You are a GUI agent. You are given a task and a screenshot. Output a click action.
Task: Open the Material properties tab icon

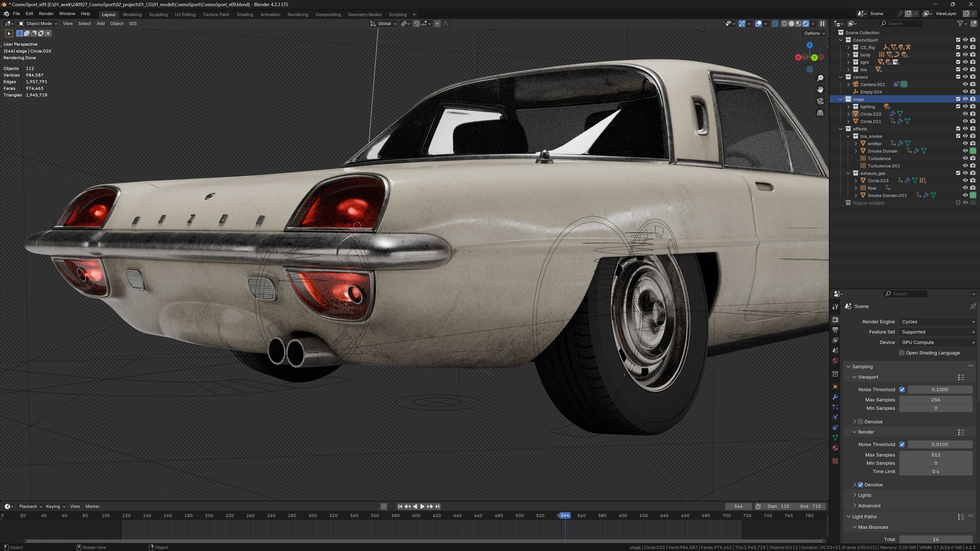(x=835, y=448)
